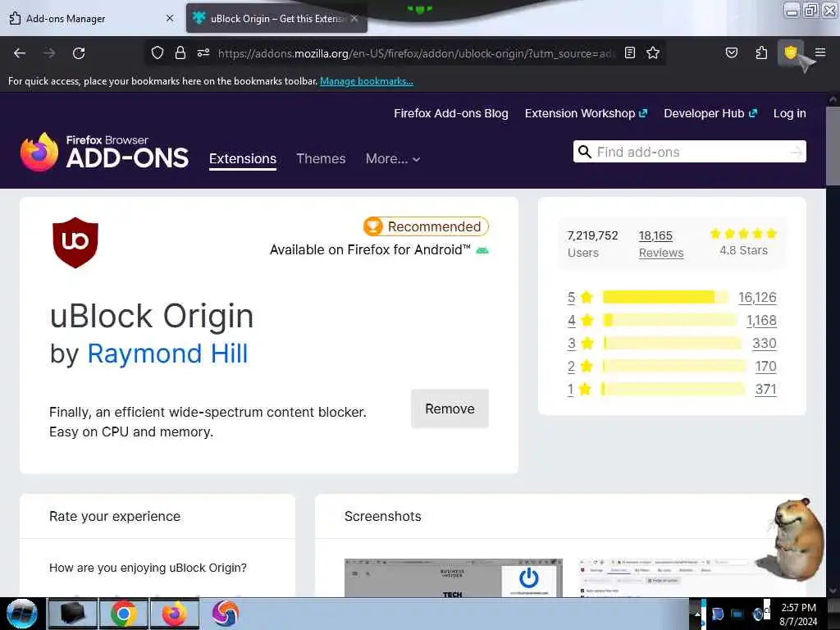The image size is (840, 630).
Task: Click the 4.8 Stars rating text
Action: [743, 250]
